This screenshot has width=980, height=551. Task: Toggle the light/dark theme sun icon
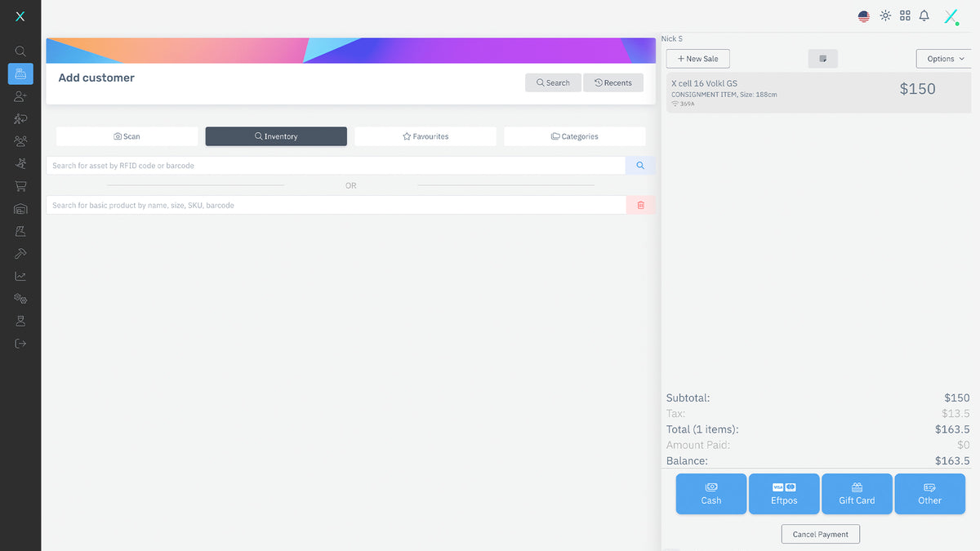tap(885, 16)
